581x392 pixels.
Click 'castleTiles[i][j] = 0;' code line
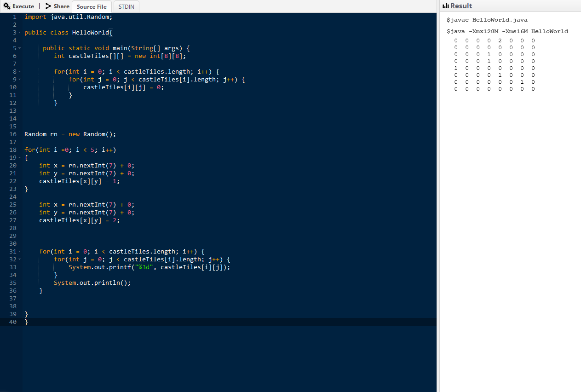[x=124, y=87]
